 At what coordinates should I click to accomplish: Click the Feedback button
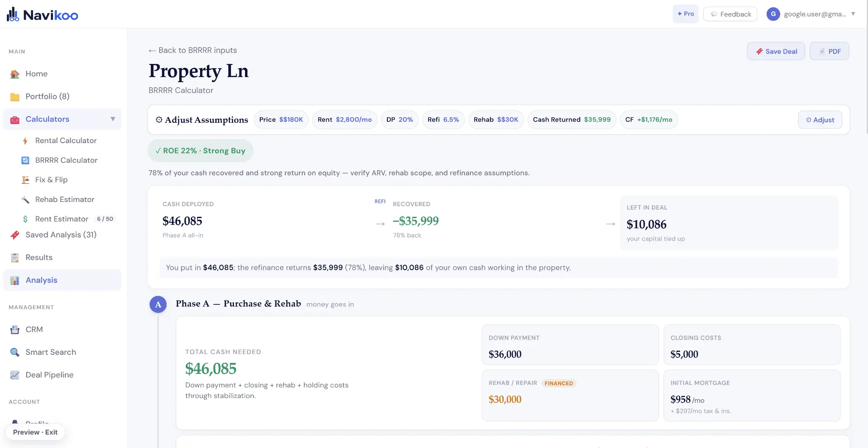click(x=730, y=14)
